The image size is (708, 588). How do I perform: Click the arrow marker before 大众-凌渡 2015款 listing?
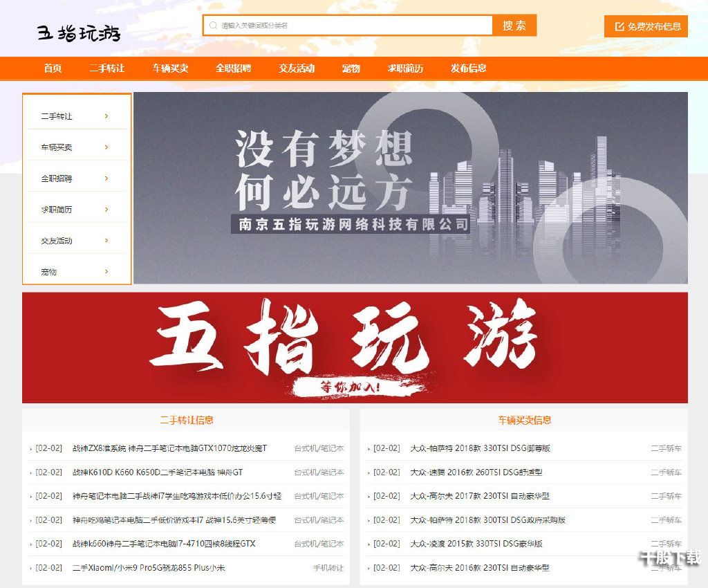tap(368, 544)
